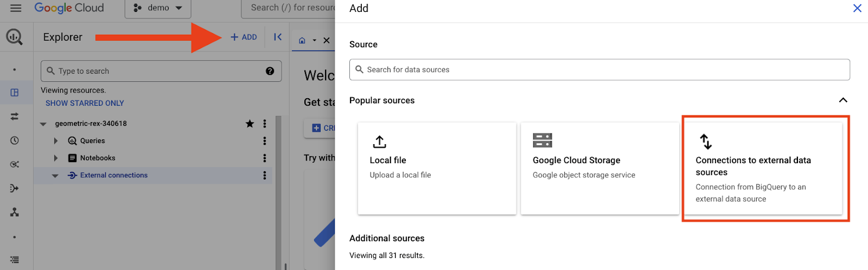The width and height of the screenshot is (868, 270).
Task: Expand the Queries tree node
Action: coord(56,141)
